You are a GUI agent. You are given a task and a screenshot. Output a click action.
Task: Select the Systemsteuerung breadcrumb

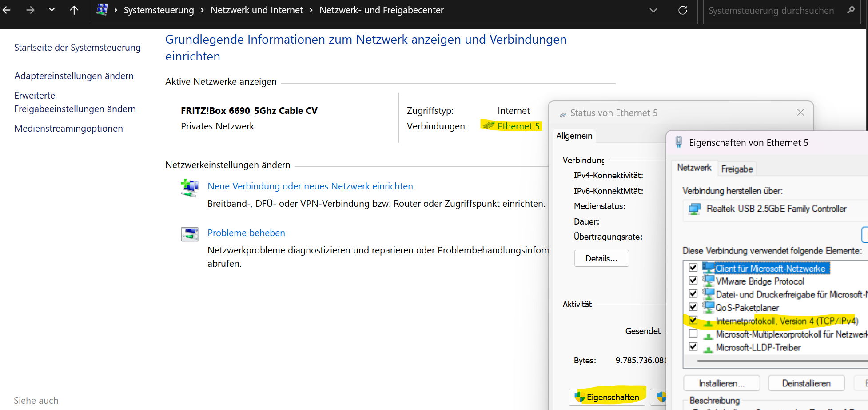pyautogui.click(x=159, y=10)
